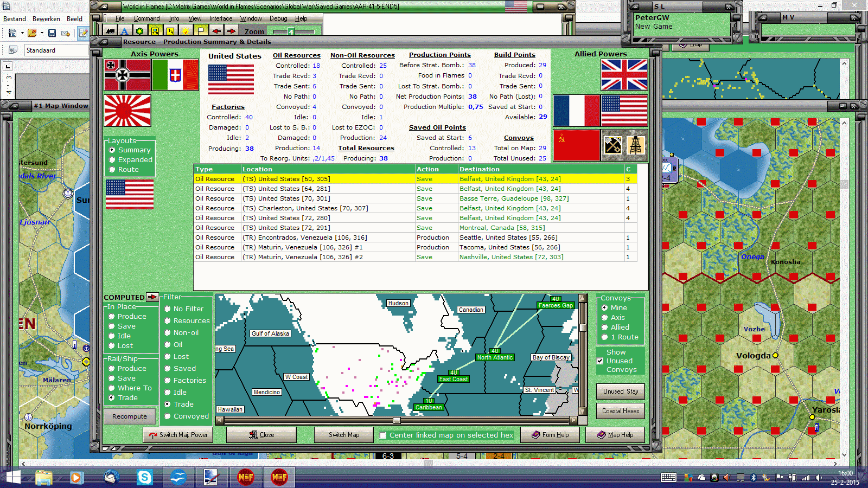Open the Command menu
The image size is (868, 488).
[146, 18]
